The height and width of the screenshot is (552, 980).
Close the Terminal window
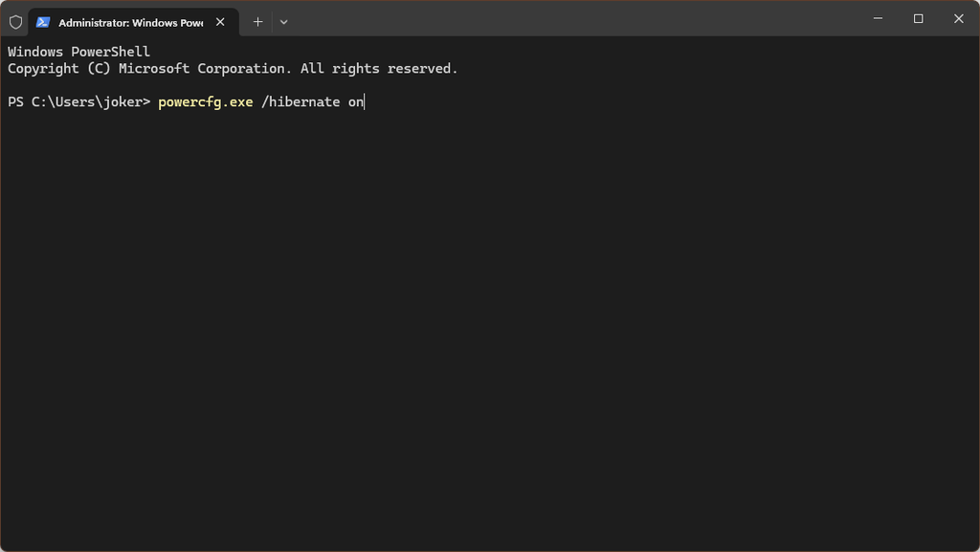click(x=959, y=19)
